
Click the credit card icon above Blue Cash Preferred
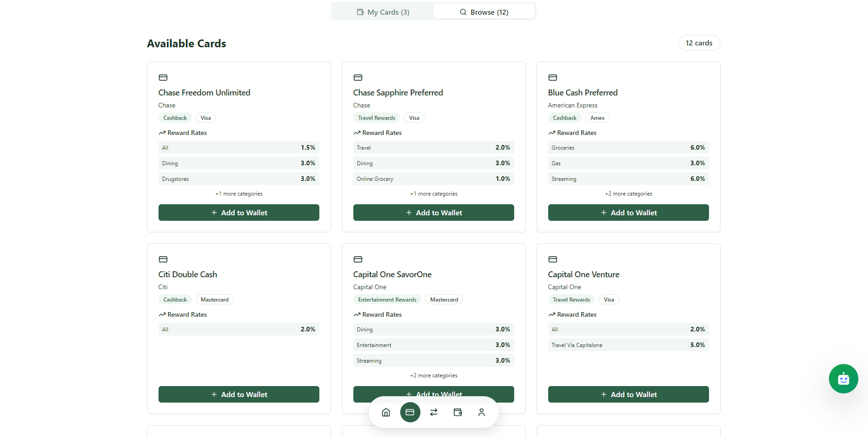553,78
